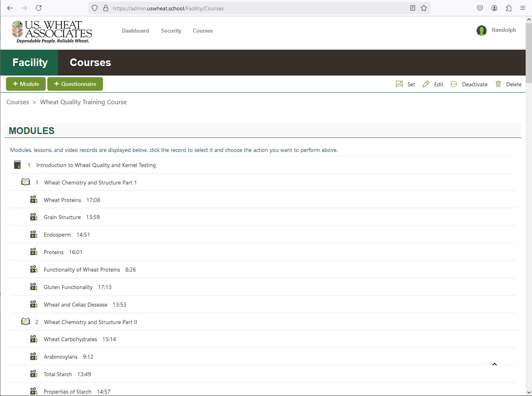The image size is (532, 396).
Task: Bookmark this page with the star icon
Action: click(x=424, y=8)
